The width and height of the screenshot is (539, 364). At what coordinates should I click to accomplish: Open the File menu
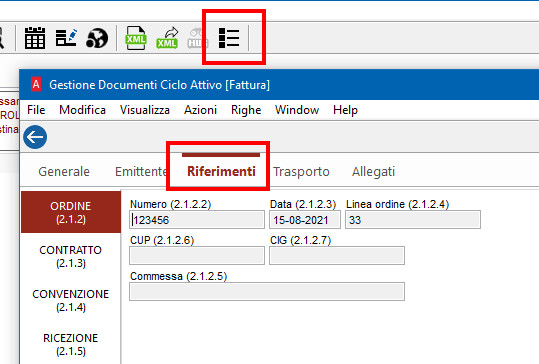pos(36,110)
